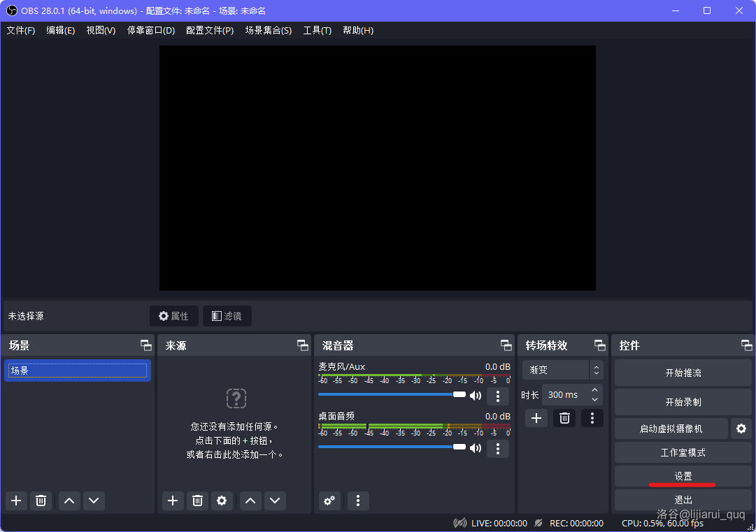The width and height of the screenshot is (756, 532).
Task: Undock the 转场特效 panel
Action: pyautogui.click(x=600, y=345)
